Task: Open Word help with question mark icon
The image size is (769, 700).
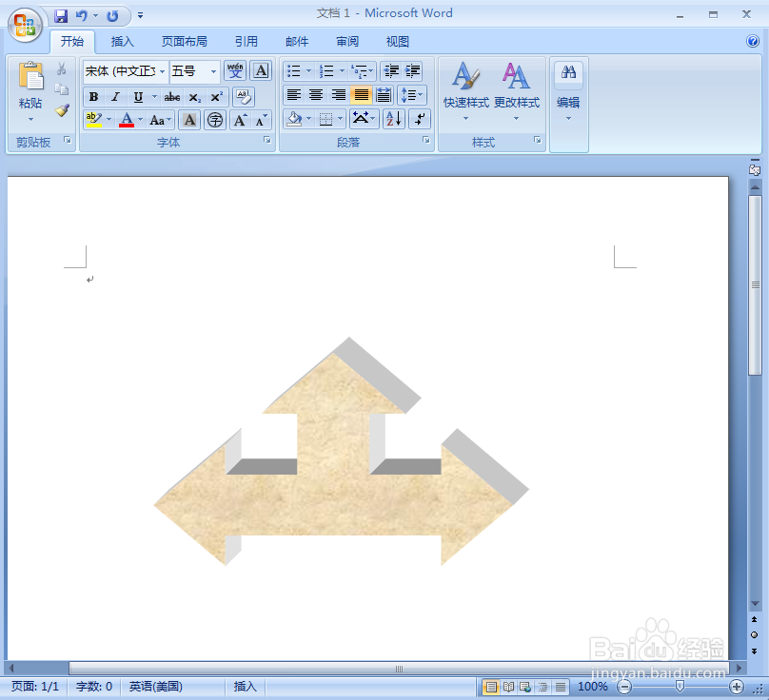Action: [x=752, y=41]
